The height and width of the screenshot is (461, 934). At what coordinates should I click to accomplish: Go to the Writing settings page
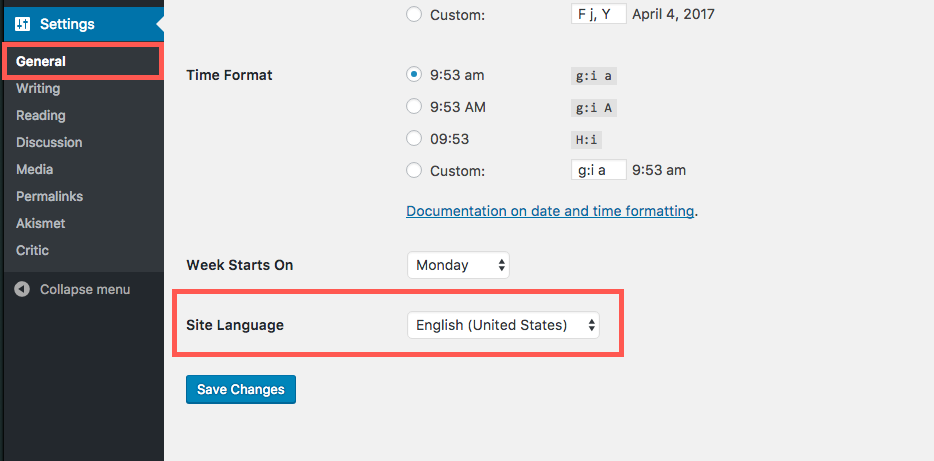[x=38, y=88]
